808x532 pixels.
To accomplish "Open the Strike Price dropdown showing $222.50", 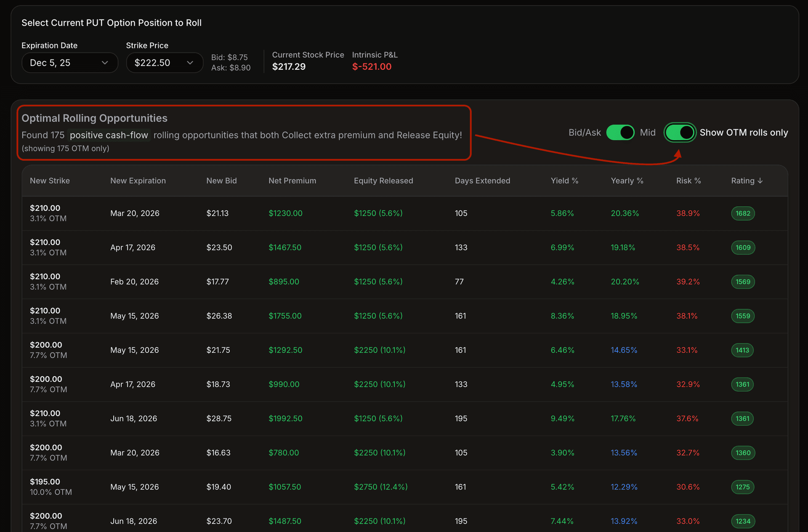I will [x=164, y=62].
